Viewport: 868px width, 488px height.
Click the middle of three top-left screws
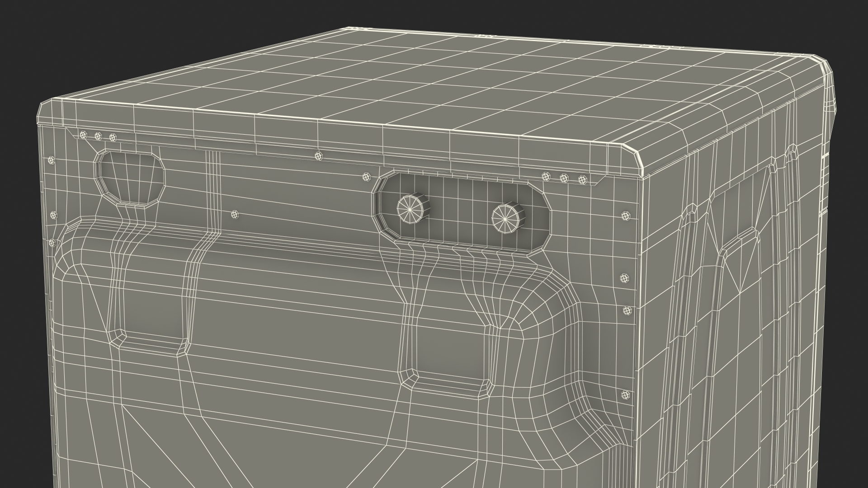click(x=98, y=136)
